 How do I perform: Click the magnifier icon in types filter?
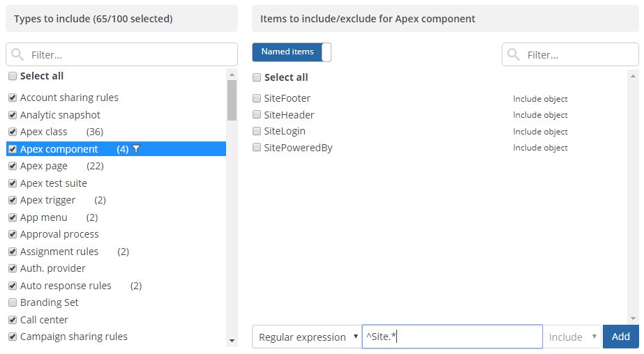[19, 54]
